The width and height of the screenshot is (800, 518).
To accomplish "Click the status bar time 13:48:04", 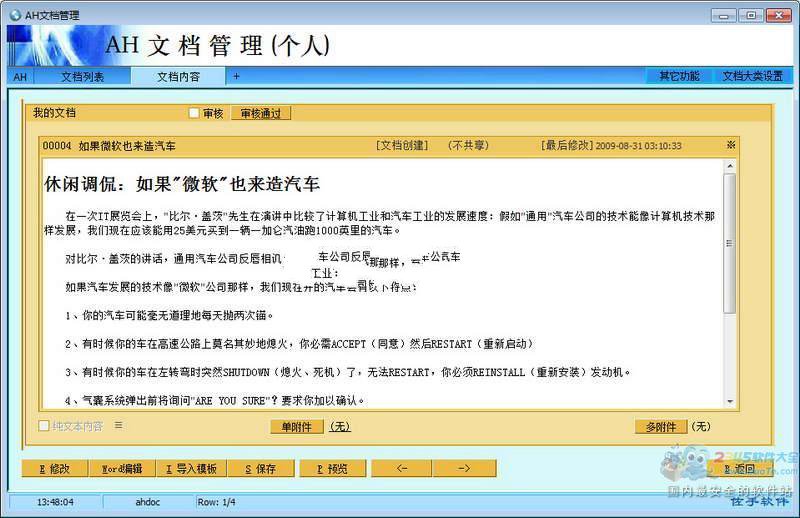I will point(55,502).
